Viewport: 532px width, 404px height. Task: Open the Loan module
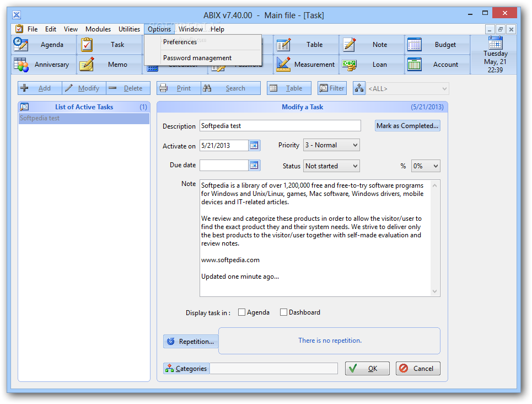372,64
